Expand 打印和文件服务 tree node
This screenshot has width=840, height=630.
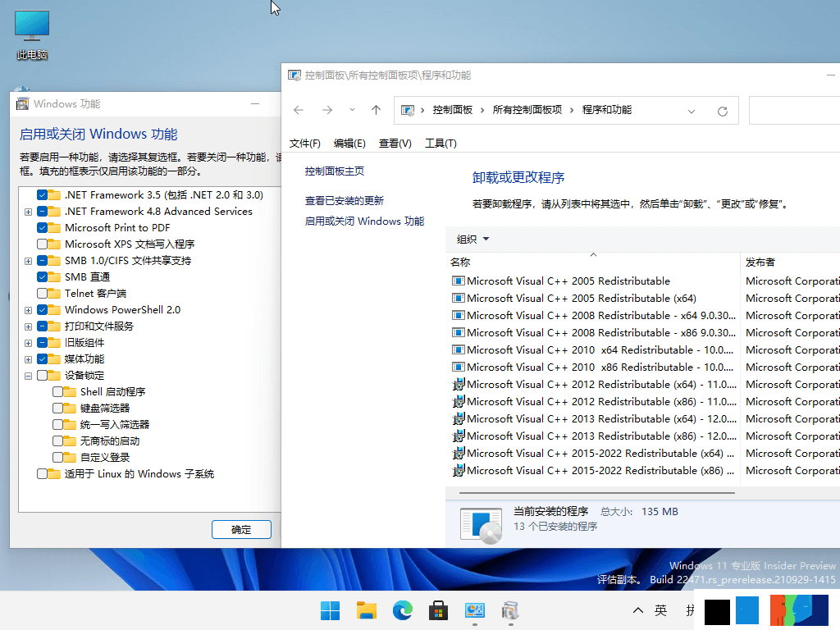29,326
